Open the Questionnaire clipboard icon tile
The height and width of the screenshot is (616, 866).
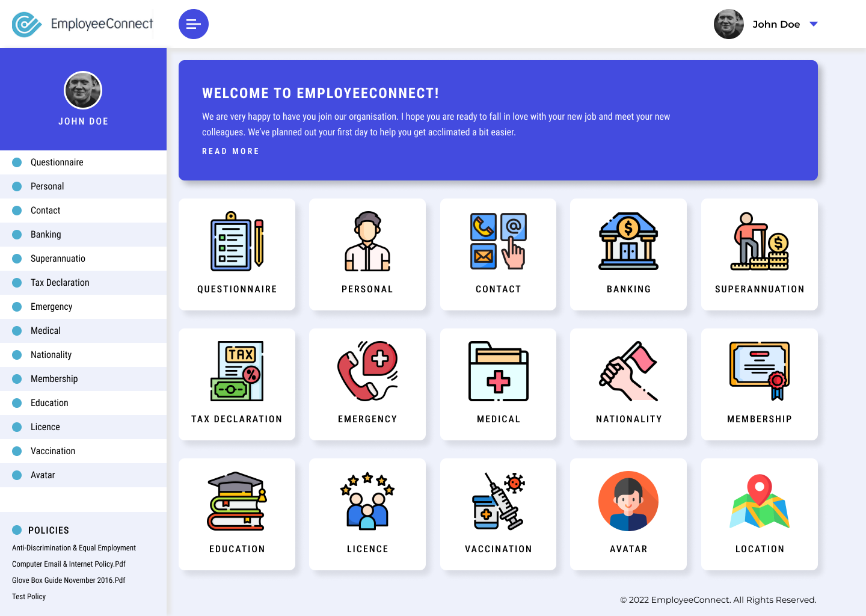coord(237,241)
